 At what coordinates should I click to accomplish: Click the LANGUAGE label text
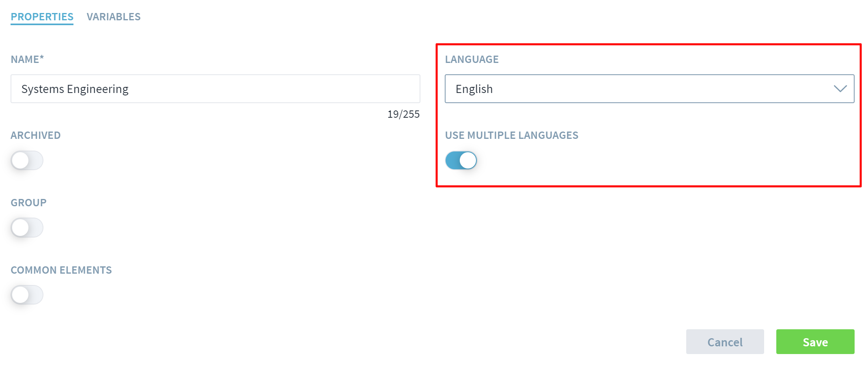click(x=472, y=59)
